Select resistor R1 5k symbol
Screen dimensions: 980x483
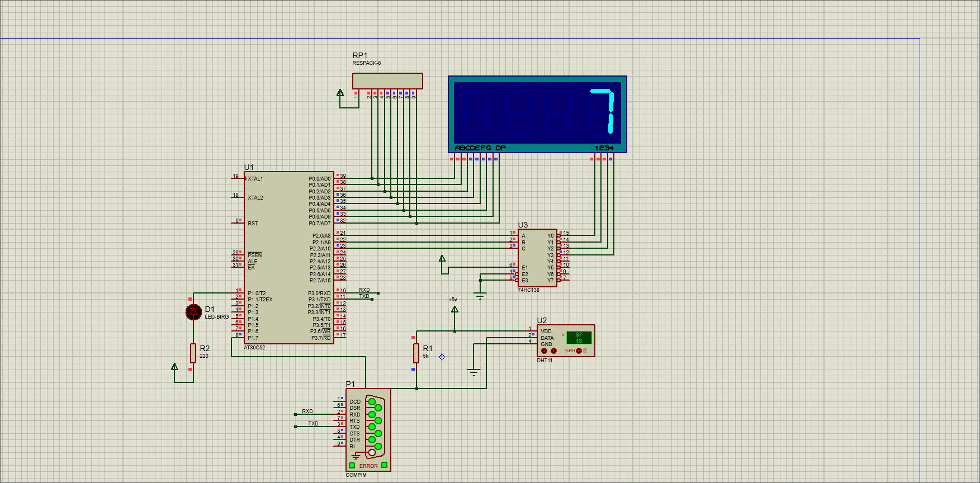coord(416,353)
